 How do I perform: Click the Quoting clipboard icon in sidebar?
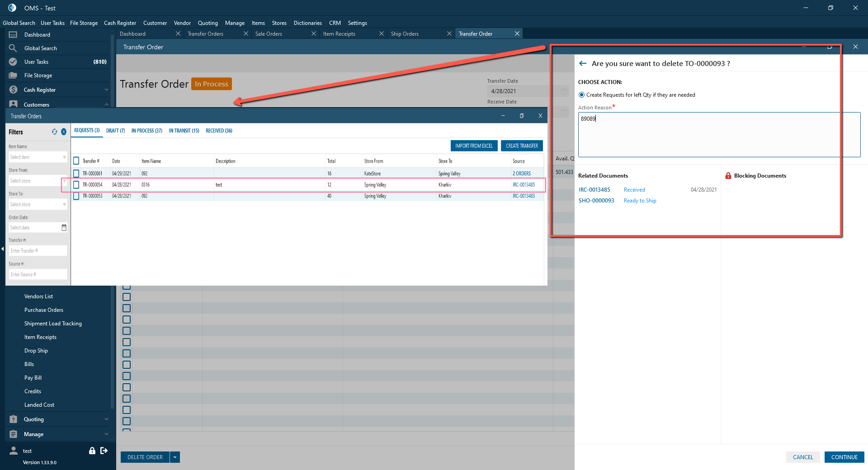[x=13, y=419]
